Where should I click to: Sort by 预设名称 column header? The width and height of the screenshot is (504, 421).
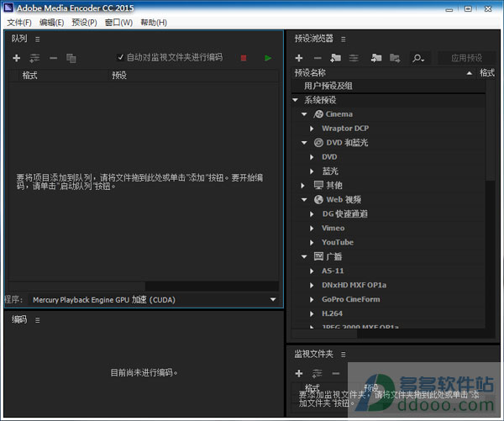310,73
